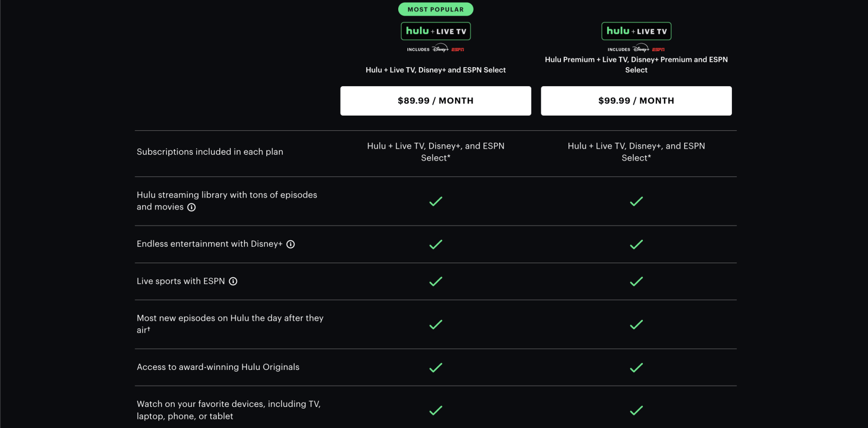Select the $89.99 / month plan button
Viewport: 868px width, 428px height.
pyautogui.click(x=436, y=101)
